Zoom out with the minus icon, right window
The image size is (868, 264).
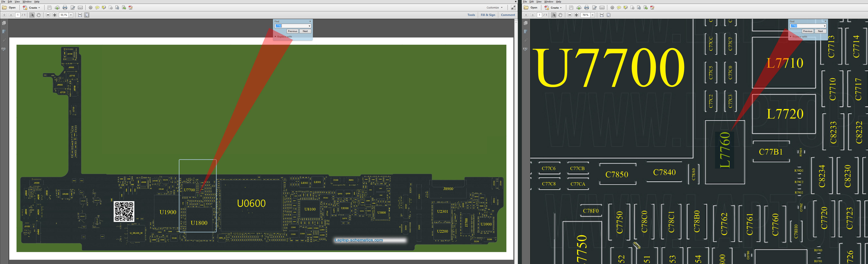coord(569,15)
